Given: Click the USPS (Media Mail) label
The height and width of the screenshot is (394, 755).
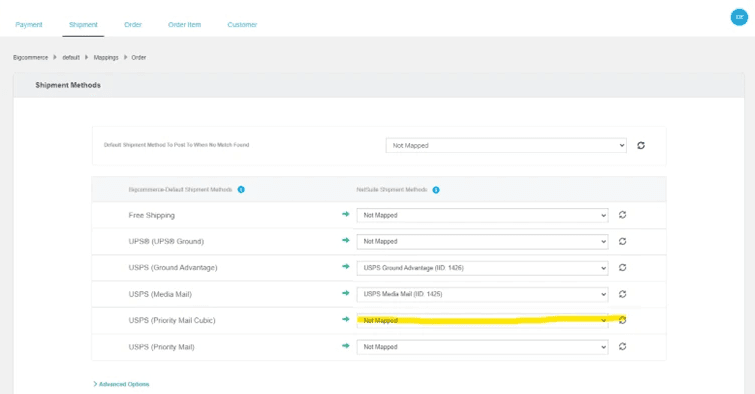Looking at the screenshot, I should click(x=160, y=294).
